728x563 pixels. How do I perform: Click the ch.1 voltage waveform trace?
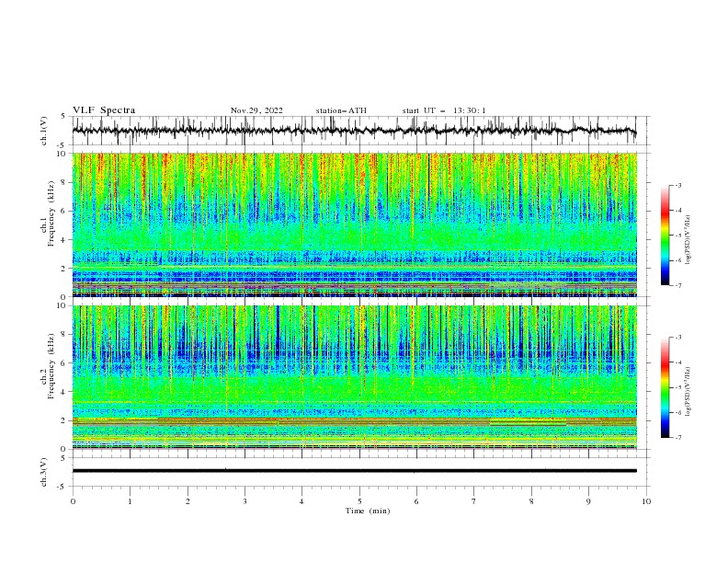[355, 131]
